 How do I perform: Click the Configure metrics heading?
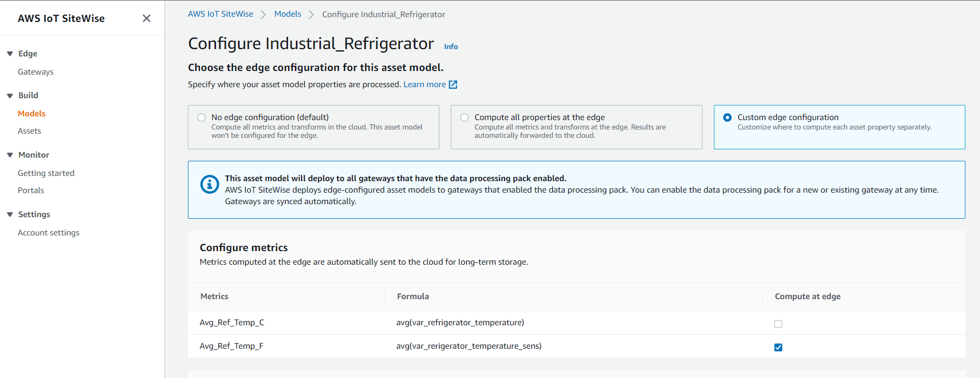[x=244, y=247]
